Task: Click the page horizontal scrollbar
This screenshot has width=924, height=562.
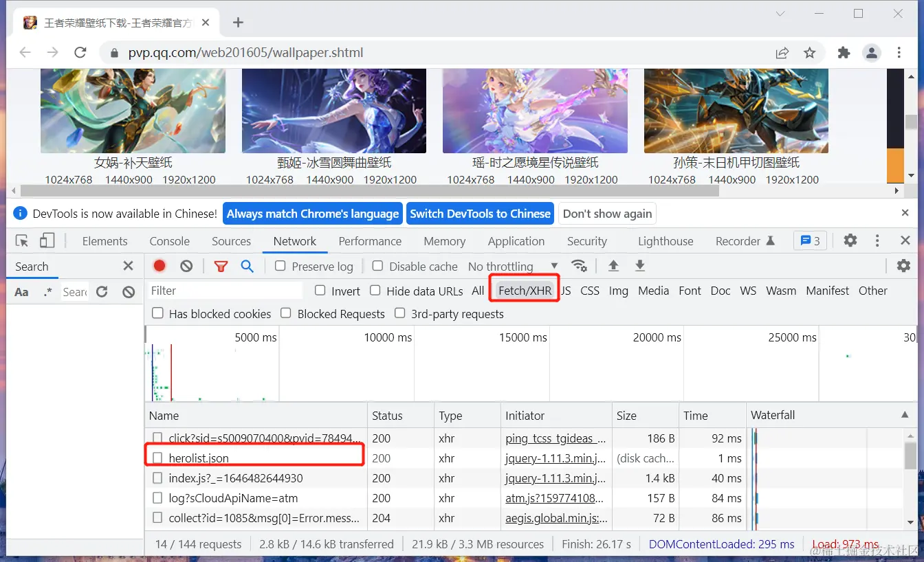Action: pyautogui.click(x=370, y=191)
